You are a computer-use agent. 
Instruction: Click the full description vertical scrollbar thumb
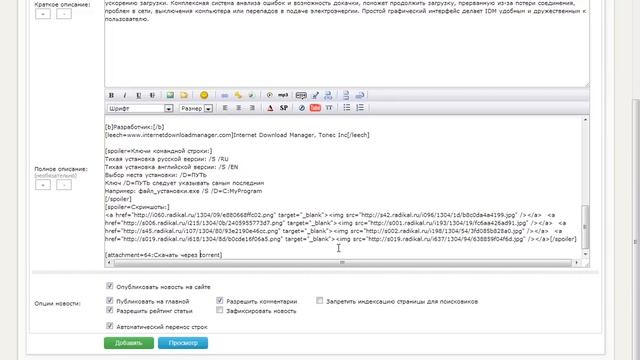pos(585,227)
